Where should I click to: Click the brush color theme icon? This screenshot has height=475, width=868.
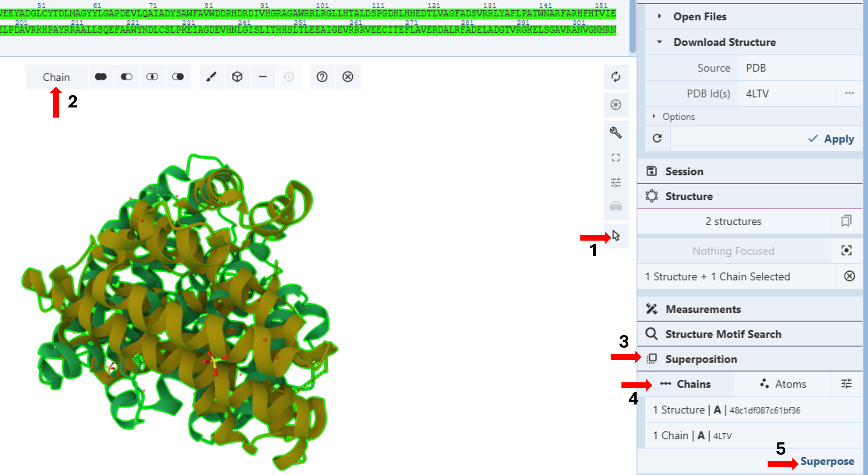(211, 77)
